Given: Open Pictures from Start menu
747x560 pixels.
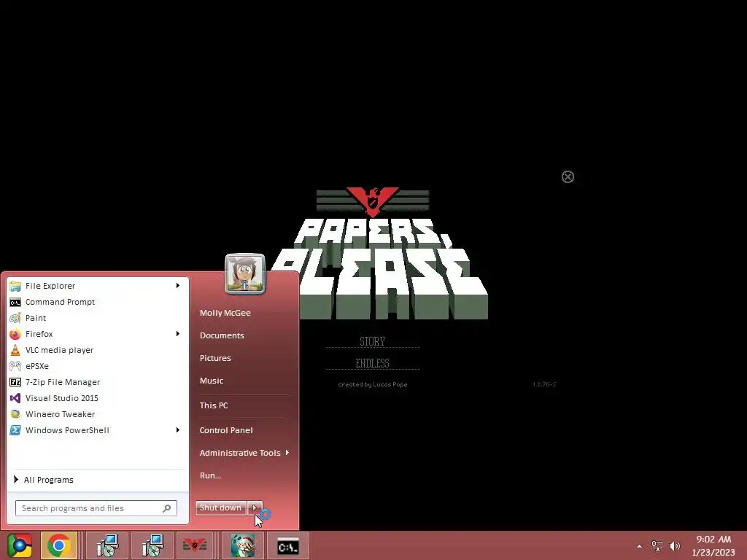Looking at the screenshot, I should coord(215,358).
